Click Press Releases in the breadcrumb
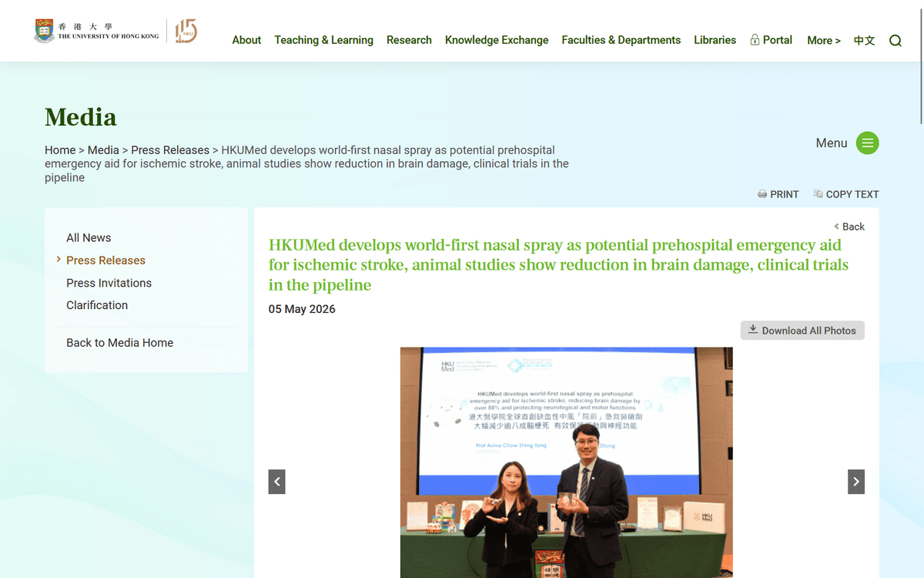 [x=170, y=150]
